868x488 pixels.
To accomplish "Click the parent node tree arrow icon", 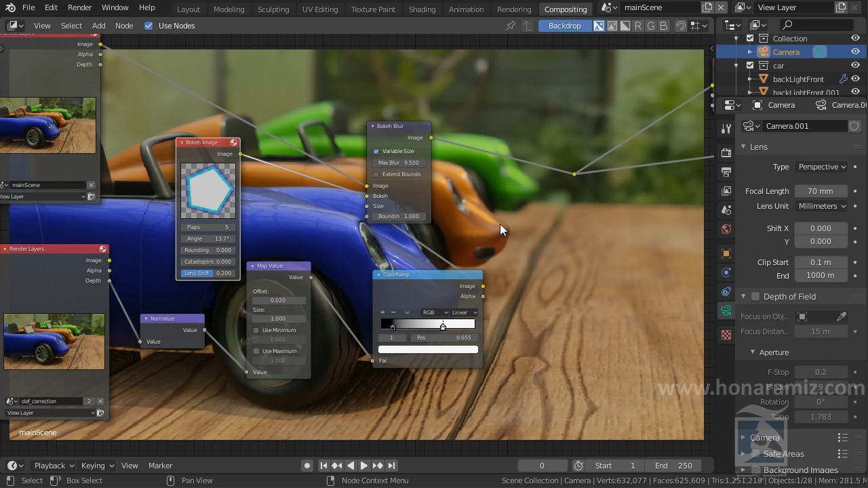I will click(x=527, y=26).
